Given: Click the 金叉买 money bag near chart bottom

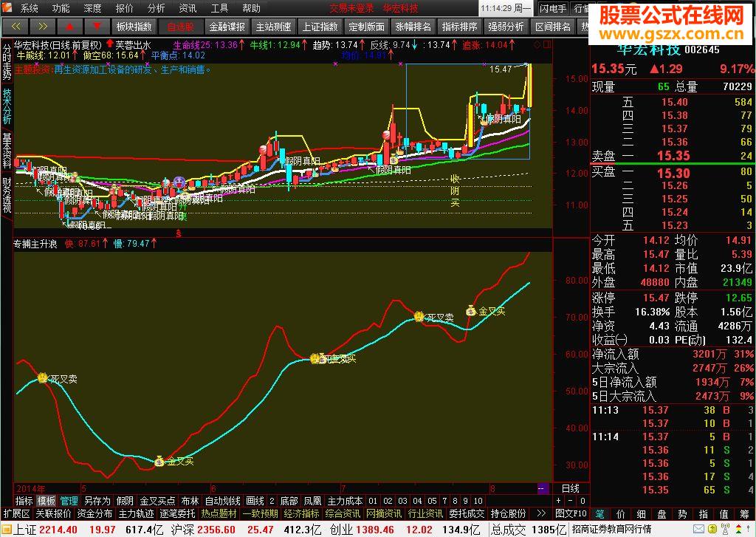Looking at the screenshot, I should (159, 461).
